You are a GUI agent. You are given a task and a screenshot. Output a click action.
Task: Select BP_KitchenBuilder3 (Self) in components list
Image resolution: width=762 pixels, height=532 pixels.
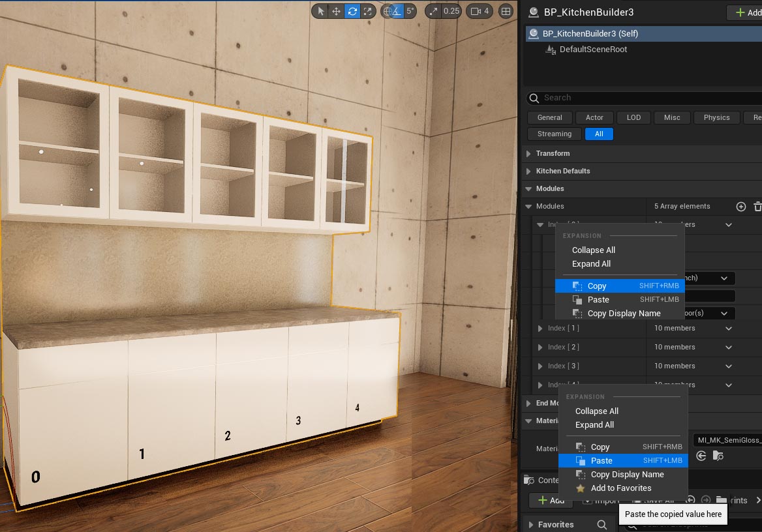[644, 33]
